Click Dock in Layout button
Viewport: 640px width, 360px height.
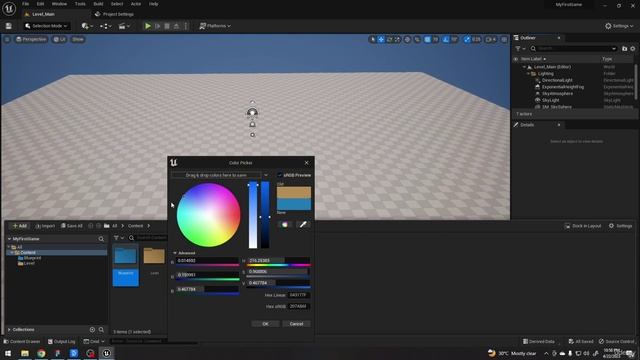click(x=582, y=226)
